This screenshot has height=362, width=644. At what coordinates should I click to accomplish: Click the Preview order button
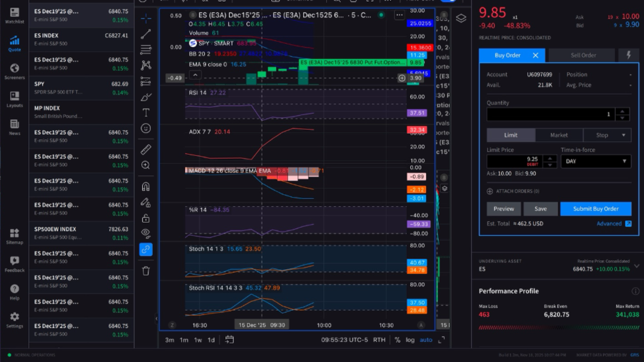pos(504,209)
